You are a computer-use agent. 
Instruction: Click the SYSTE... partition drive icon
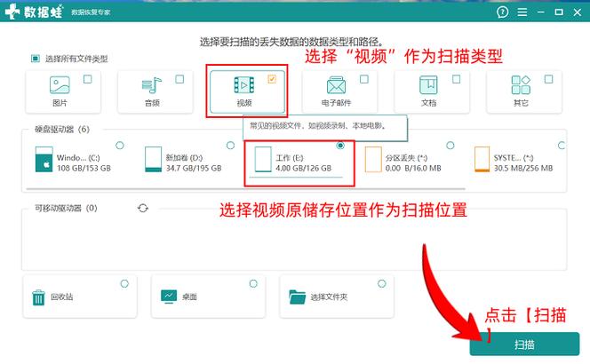pyautogui.click(x=482, y=160)
